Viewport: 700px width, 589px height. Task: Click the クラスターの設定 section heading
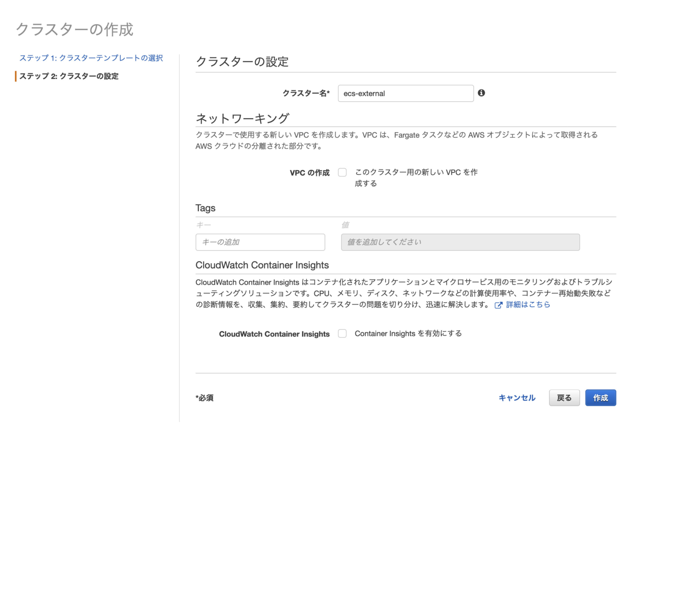[242, 62]
